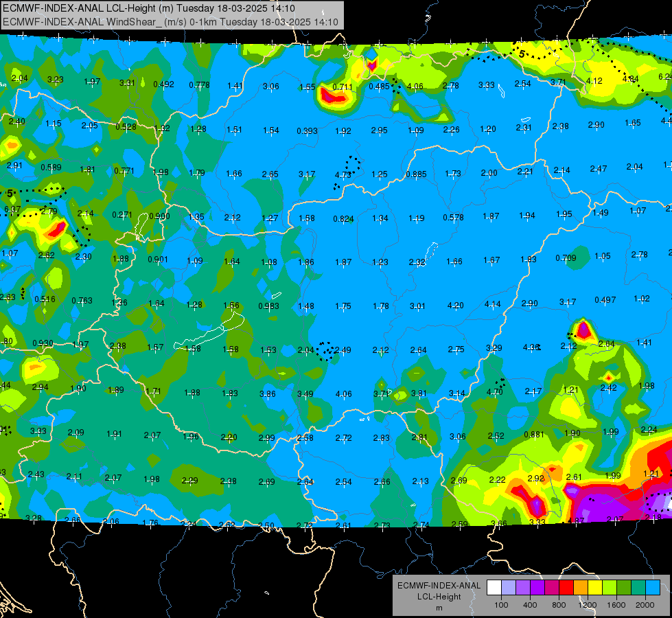The image size is (672, 618).
Task: Click the grid value 4.12
Action: 594,80
